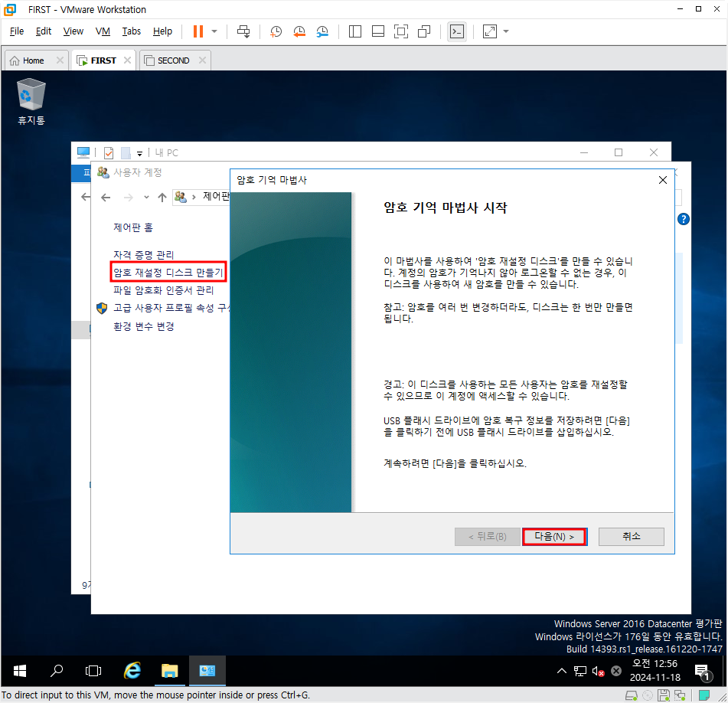Open power options dropdown next to pause

point(214,31)
